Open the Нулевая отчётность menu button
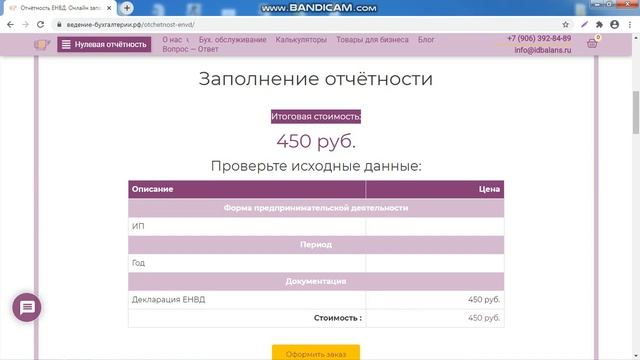This screenshot has width=640, height=360. click(104, 44)
